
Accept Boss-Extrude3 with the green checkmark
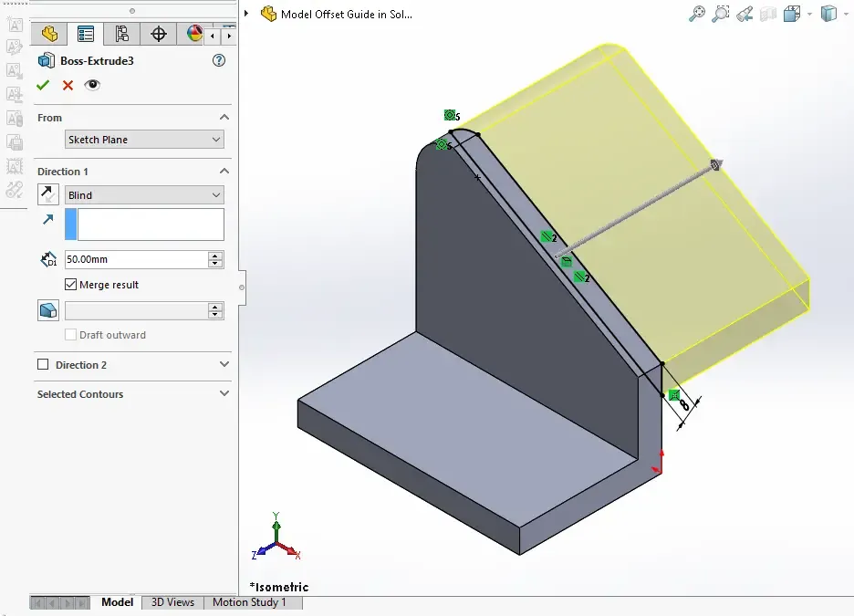tap(43, 85)
